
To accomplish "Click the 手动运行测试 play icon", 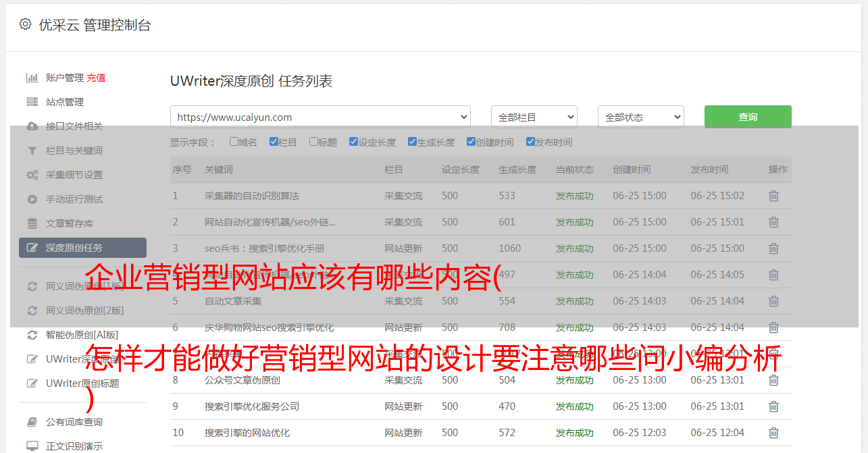I will coord(32,199).
